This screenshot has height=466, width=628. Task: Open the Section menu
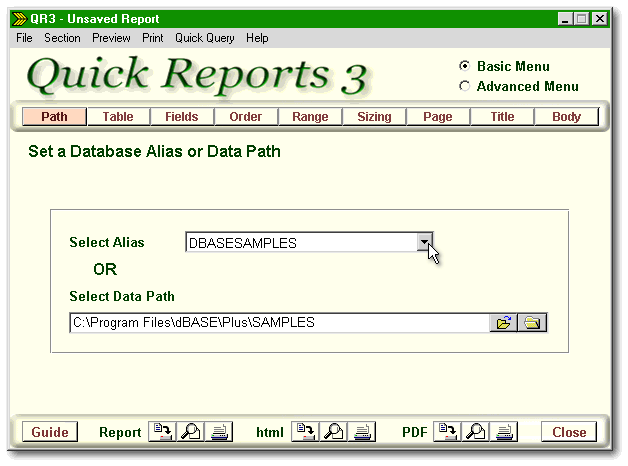click(x=62, y=38)
